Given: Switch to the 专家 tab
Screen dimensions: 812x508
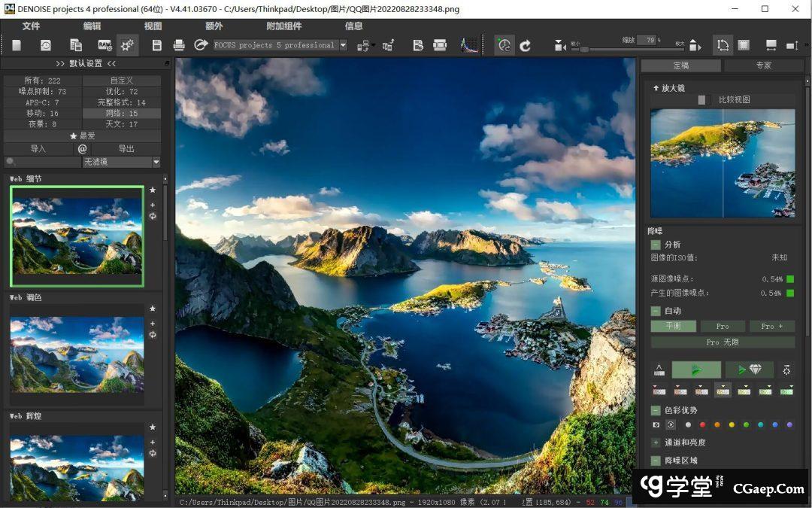Looking at the screenshot, I should pos(763,65).
